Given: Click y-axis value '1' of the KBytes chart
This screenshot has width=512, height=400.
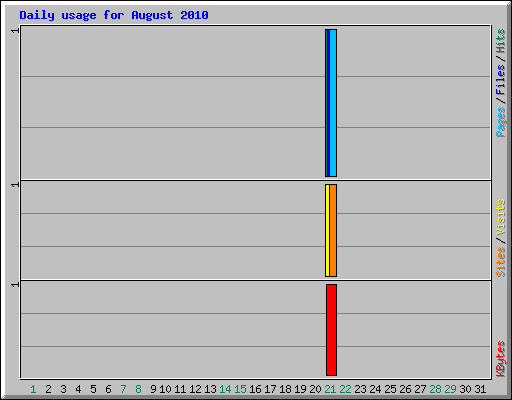Looking at the screenshot, I should click(15, 285).
